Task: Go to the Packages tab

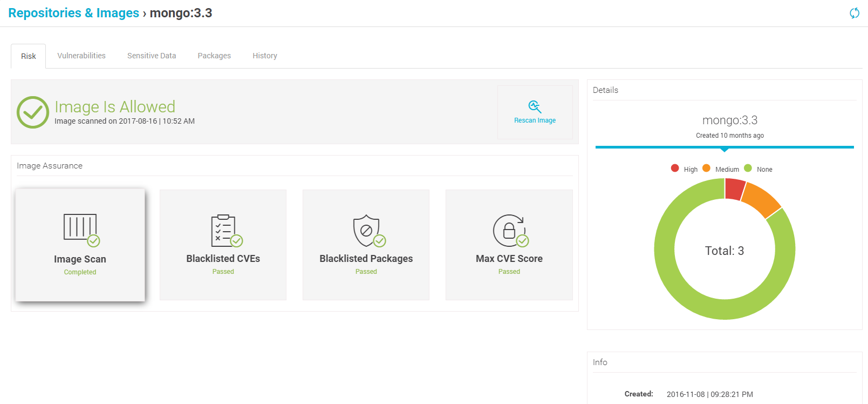Action: pos(214,56)
